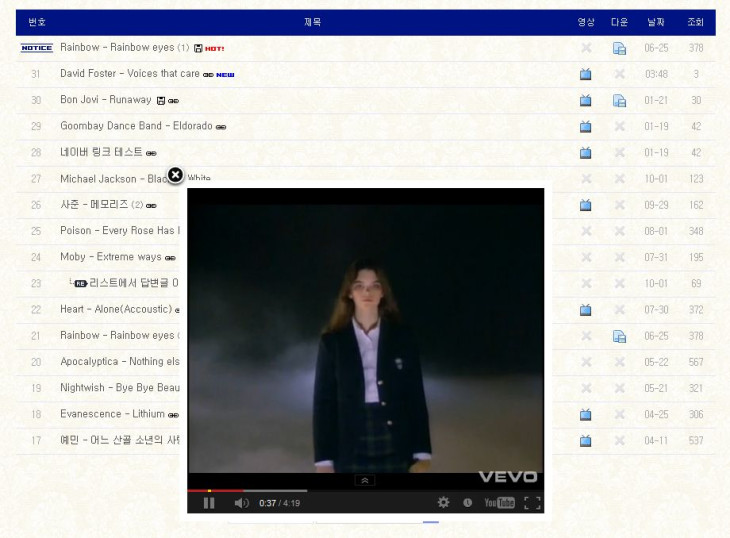This screenshot has height=538, width=730.
Task: Open Bon Jovi - Runaway post
Action: 105,100
